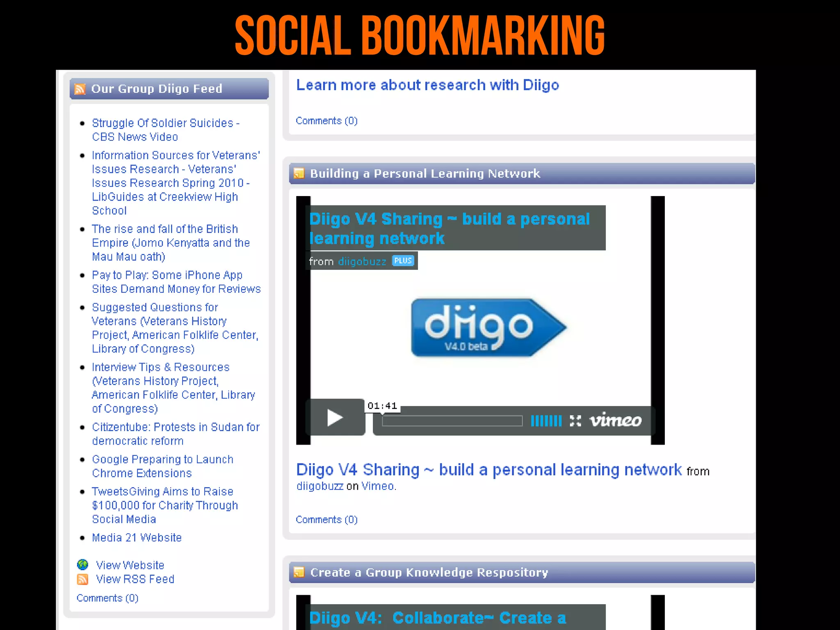840x630 pixels.
Task: Click the PLUS badge next to diigobuzz
Action: click(x=403, y=261)
